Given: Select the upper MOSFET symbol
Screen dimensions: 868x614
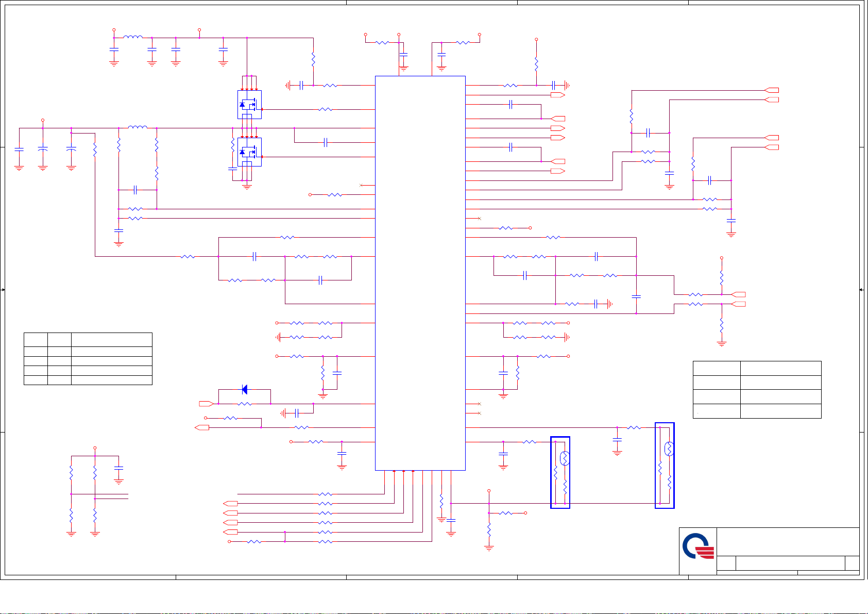Looking at the screenshot, I should pos(249,105).
